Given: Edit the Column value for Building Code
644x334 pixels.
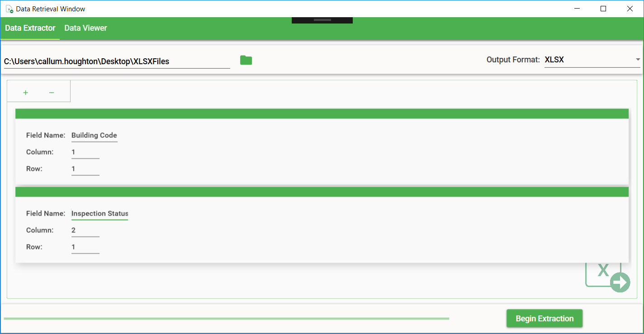Looking at the screenshot, I should [85, 152].
